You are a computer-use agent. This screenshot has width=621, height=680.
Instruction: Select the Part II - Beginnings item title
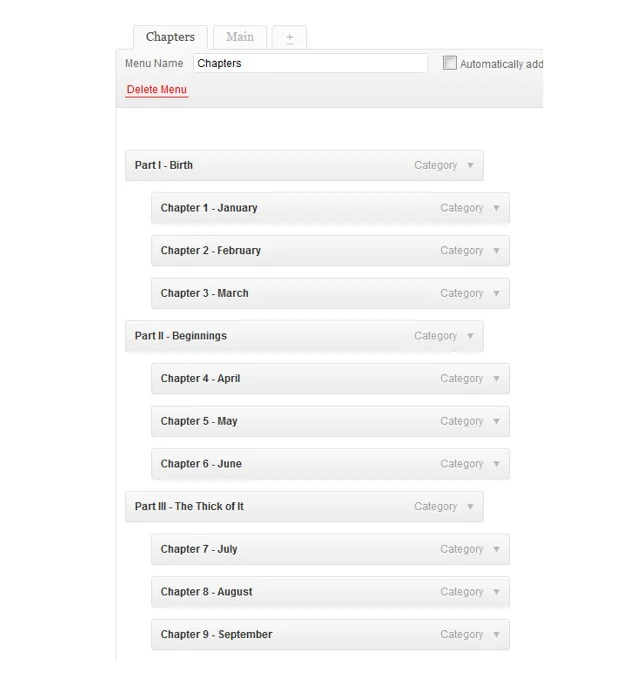[180, 336]
